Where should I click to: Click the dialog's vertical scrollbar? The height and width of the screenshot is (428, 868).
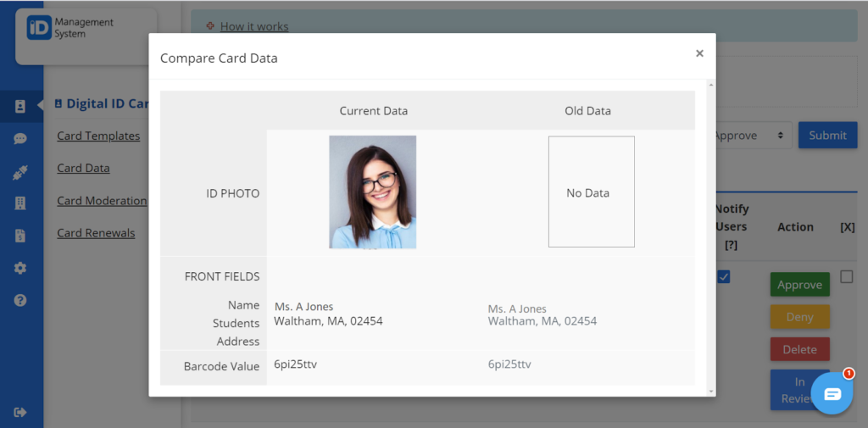pyautogui.click(x=711, y=238)
